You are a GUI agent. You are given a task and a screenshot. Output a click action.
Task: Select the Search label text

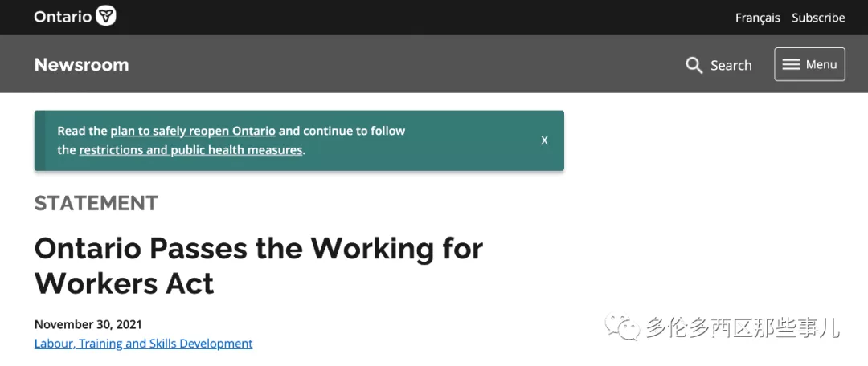click(x=731, y=65)
